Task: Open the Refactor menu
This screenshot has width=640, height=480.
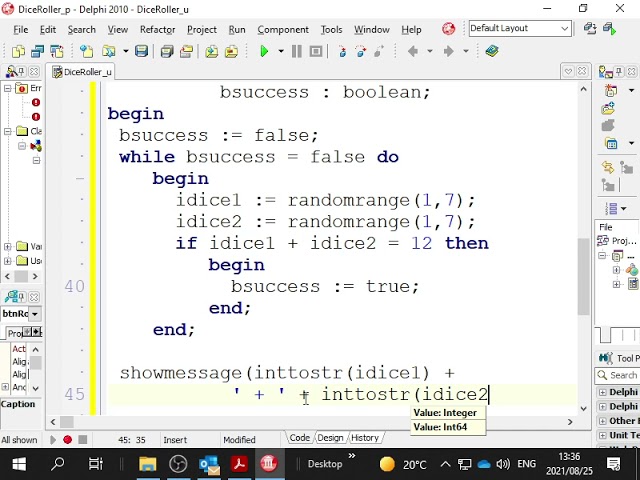Action: tap(158, 29)
